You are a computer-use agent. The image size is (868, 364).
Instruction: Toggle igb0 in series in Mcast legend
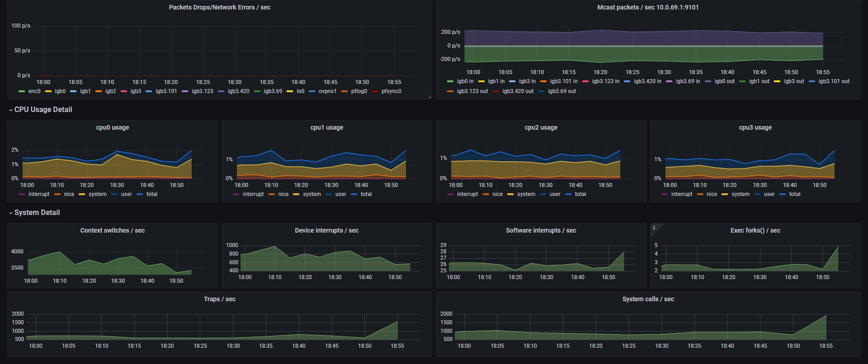[465, 81]
